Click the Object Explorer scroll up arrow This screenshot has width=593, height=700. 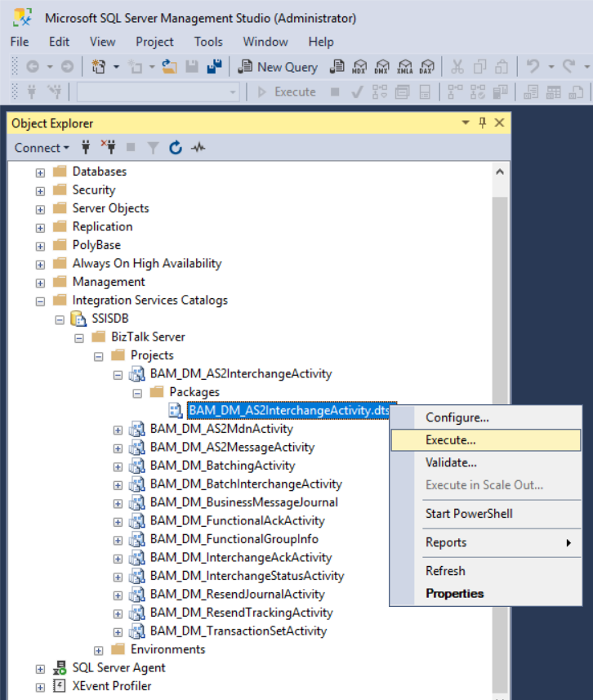coord(500,172)
